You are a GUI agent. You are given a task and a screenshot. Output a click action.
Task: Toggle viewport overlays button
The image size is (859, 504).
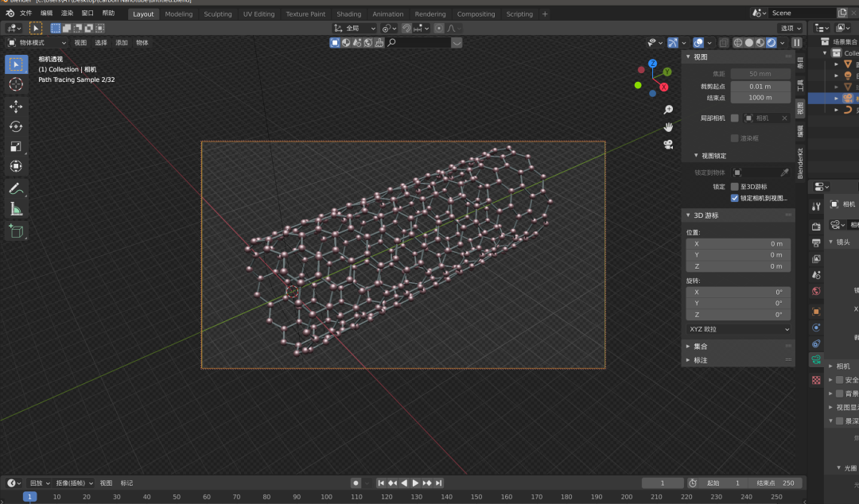coord(698,43)
